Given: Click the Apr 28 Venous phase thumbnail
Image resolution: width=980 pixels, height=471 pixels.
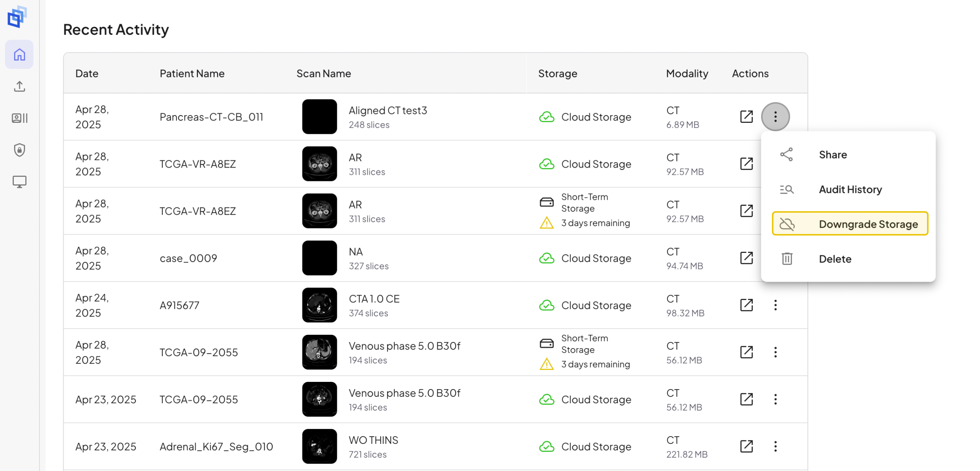Looking at the screenshot, I should point(319,352).
